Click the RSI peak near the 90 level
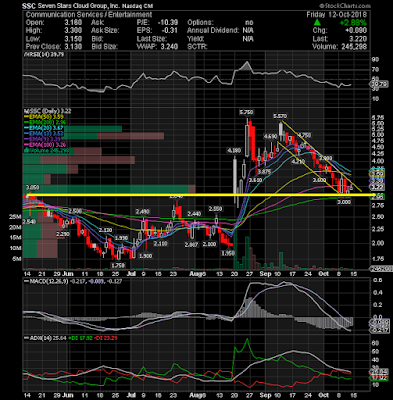The image size is (393, 400). [x=247, y=63]
